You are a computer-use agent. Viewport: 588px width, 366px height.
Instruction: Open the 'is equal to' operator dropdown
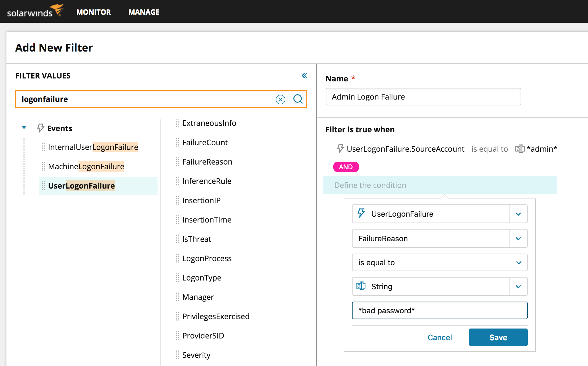tap(519, 263)
